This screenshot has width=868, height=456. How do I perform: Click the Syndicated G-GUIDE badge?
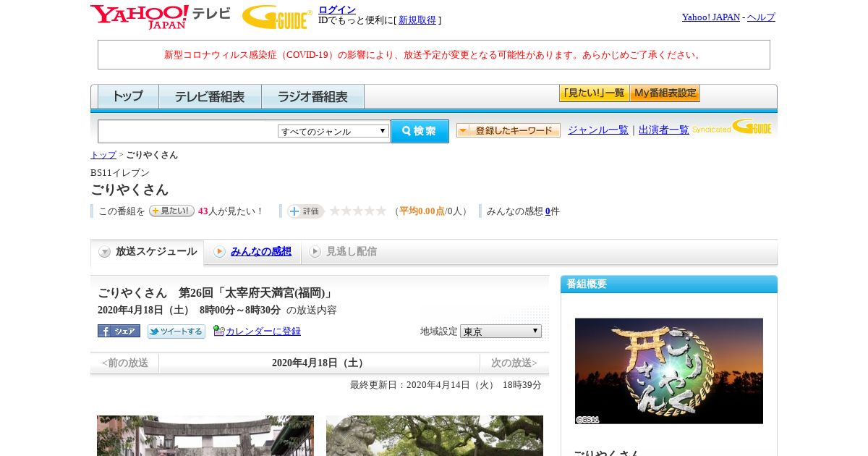732,127
